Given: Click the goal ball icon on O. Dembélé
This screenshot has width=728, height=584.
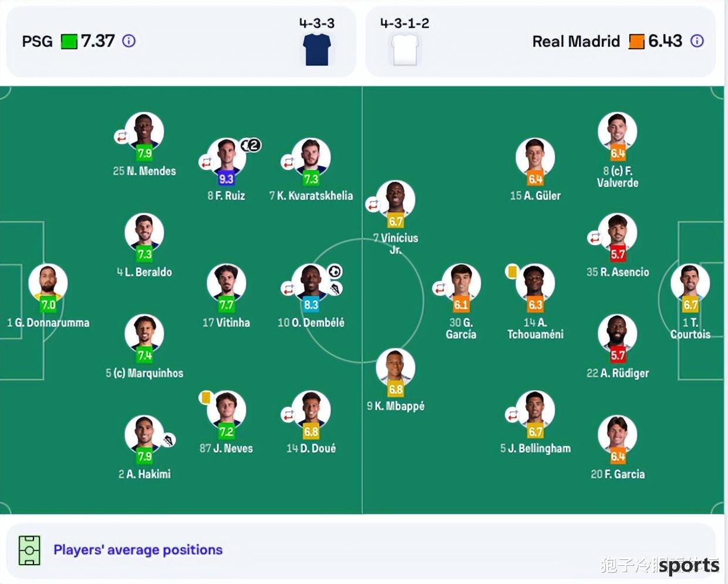Looking at the screenshot, I should click(335, 271).
